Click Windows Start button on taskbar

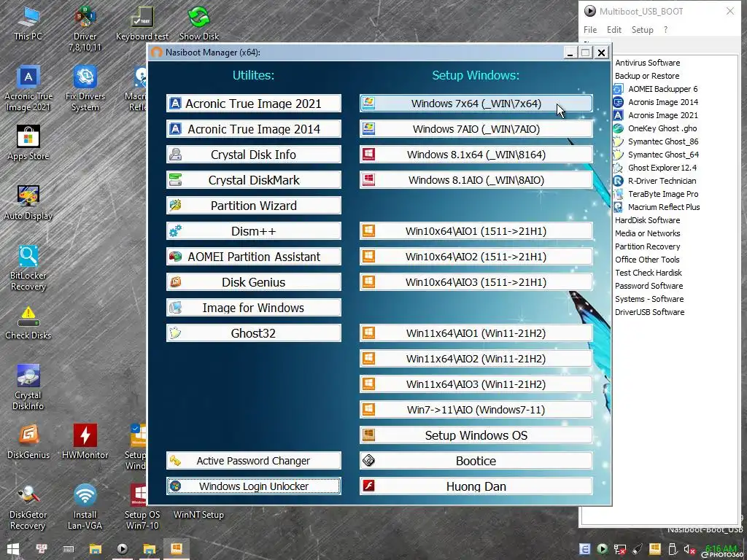(x=13, y=549)
